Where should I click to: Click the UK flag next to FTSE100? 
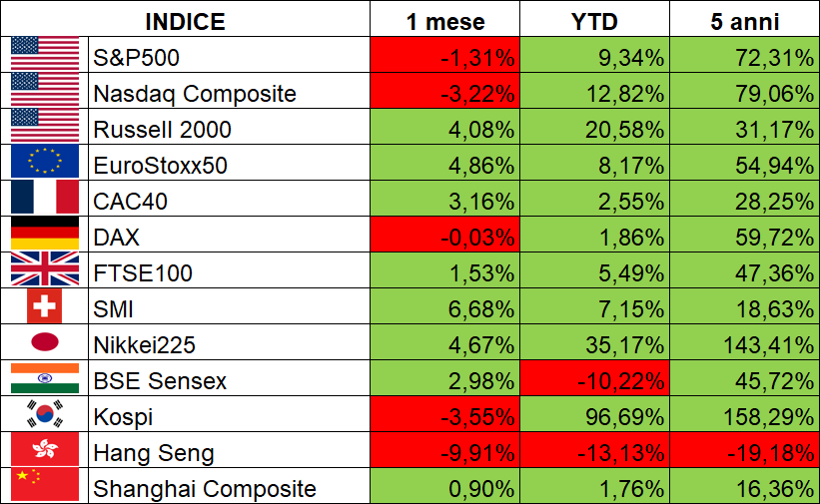pyautogui.click(x=45, y=269)
